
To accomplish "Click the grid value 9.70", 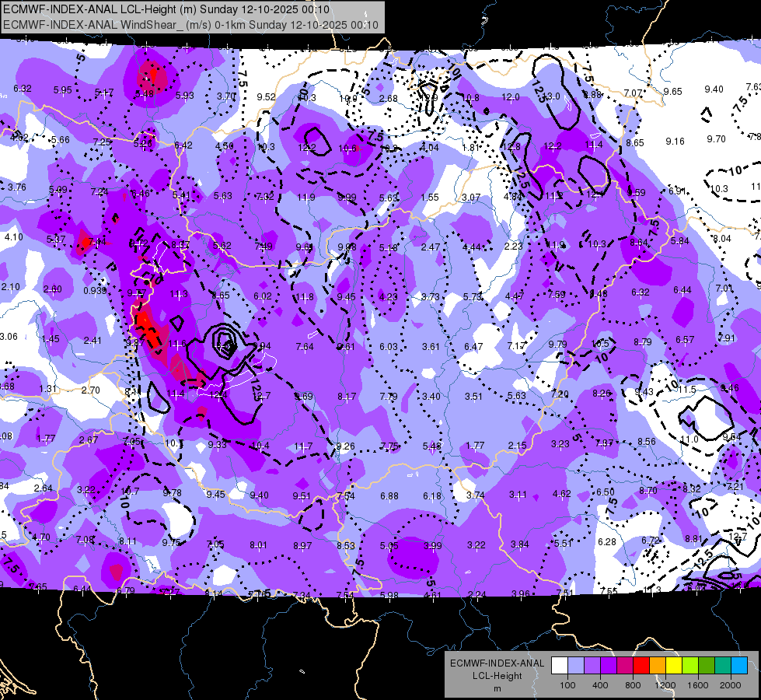I will coord(717,139).
